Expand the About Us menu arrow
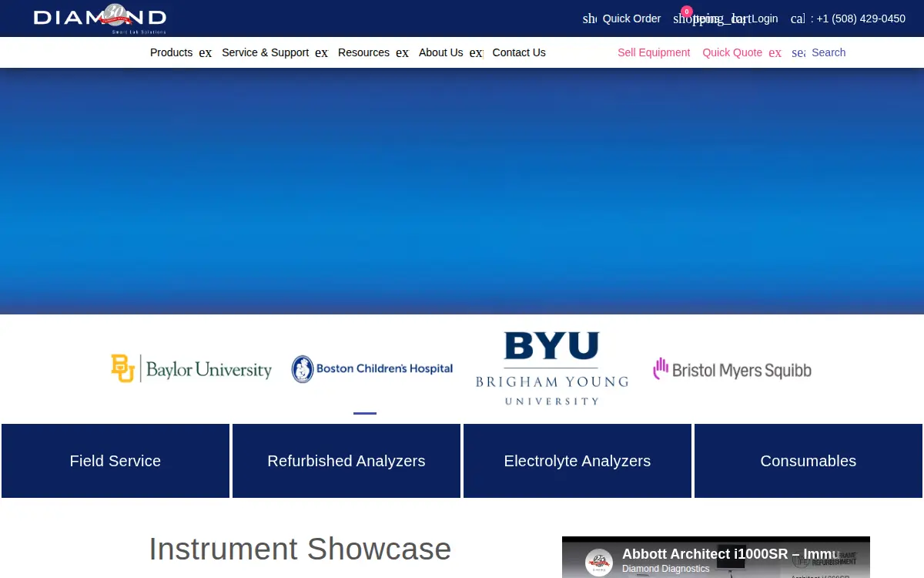 (476, 52)
